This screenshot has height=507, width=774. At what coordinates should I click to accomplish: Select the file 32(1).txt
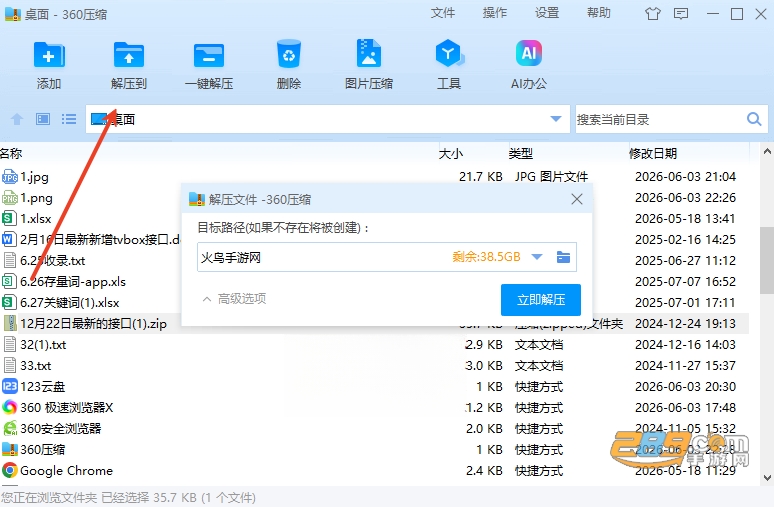coord(43,344)
